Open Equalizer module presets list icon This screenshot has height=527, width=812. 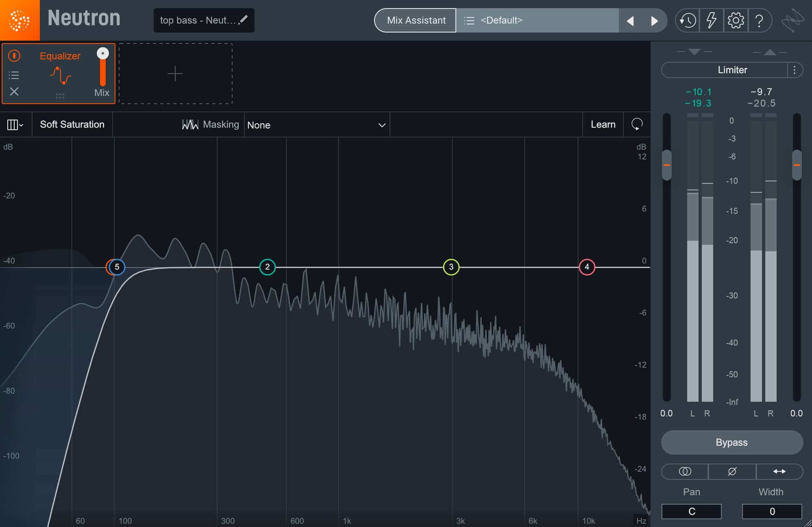pos(14,75)
